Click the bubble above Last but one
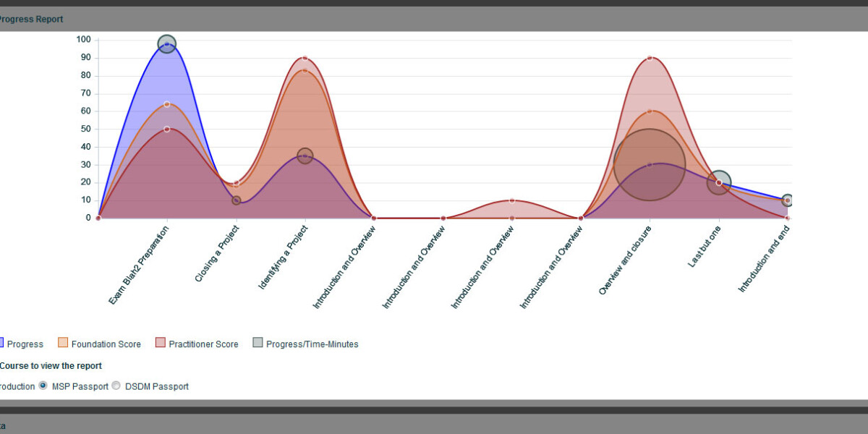The width and height of the screenshot is (868, 434). coord(719,182)
